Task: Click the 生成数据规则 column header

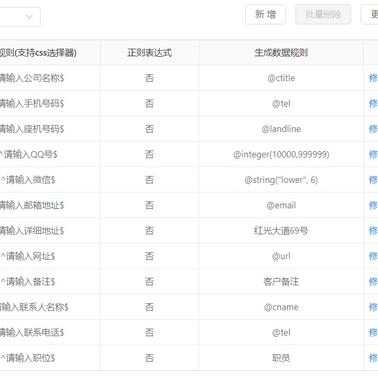Action: pyautogui.click(x=281, y=53)
